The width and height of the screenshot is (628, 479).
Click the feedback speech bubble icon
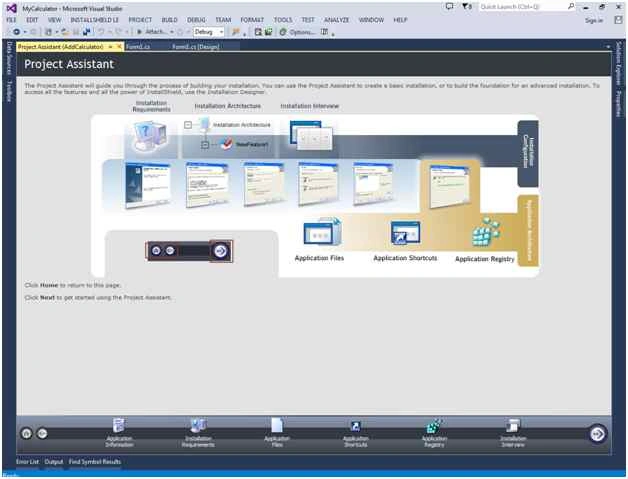(449, 6)
